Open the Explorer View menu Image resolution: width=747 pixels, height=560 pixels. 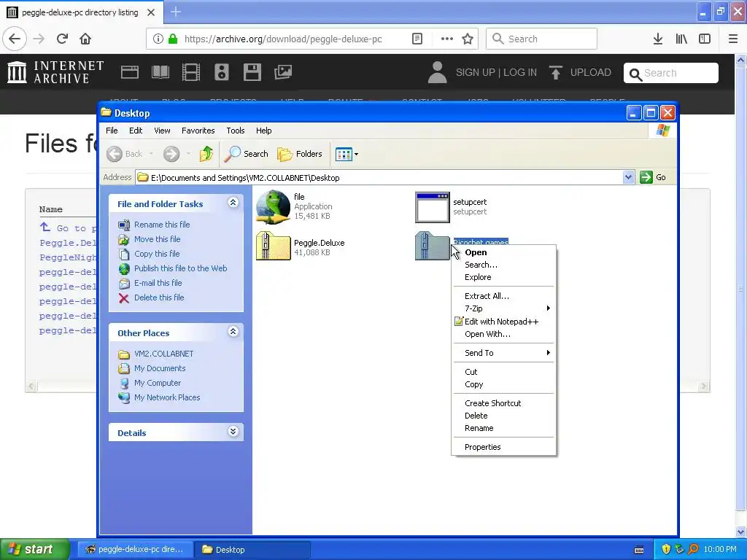tap(162, 131)
